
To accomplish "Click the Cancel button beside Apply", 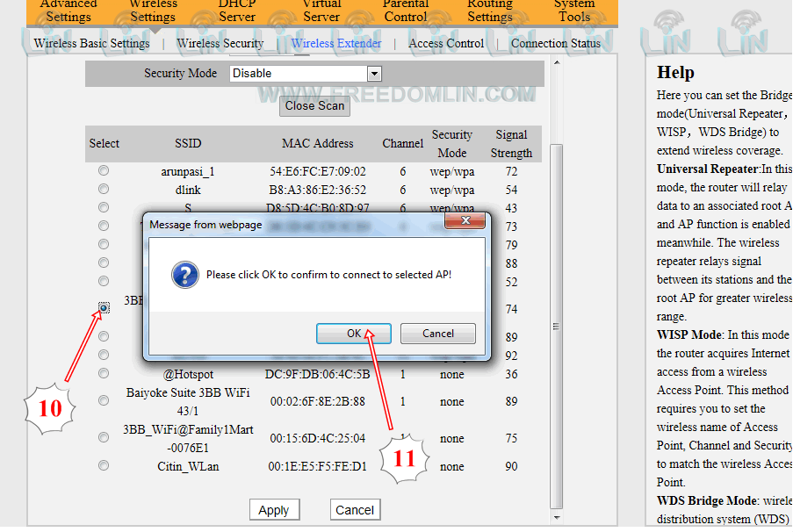I will pyautogui.click(x=355, y=510).
